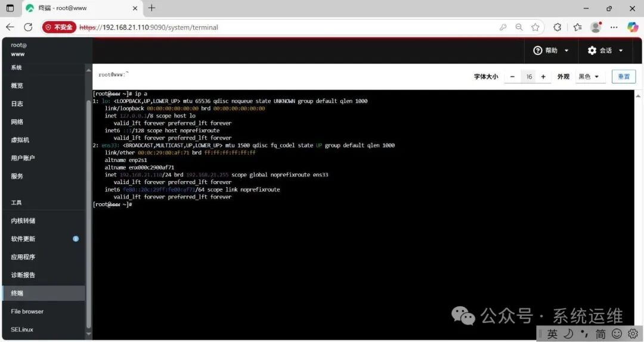Close the 终端 - root@www browser tab

click(135, 8)
